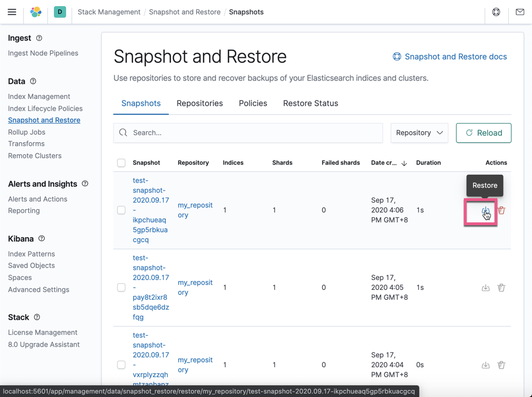
Task: Expand the Data section help popover
Action: [34, 81]
